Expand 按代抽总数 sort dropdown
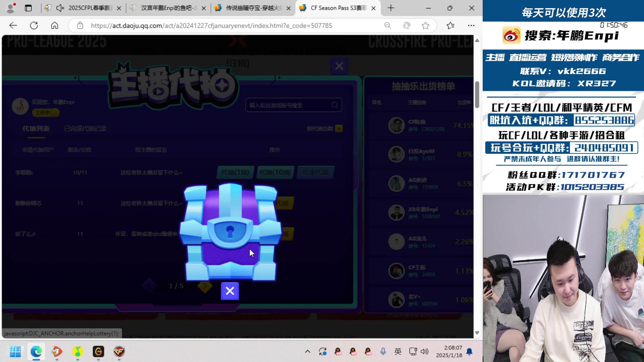The image size is (644, 362). coord(339,129)
